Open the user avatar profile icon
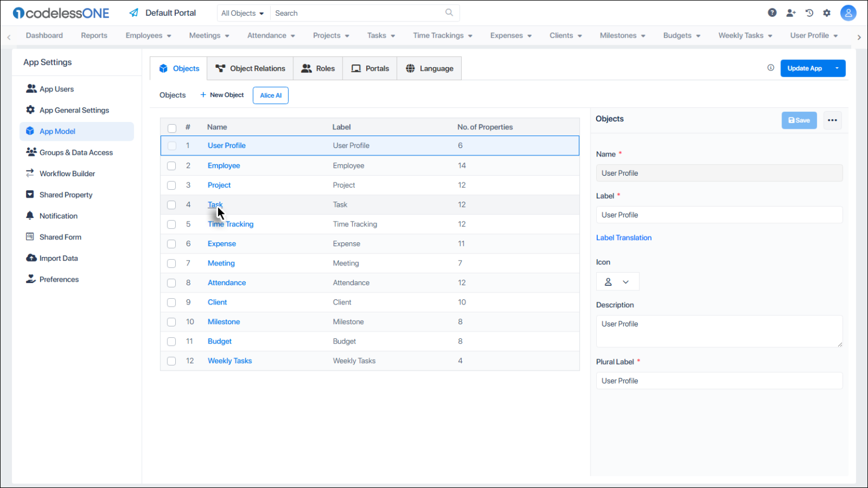 848,13
